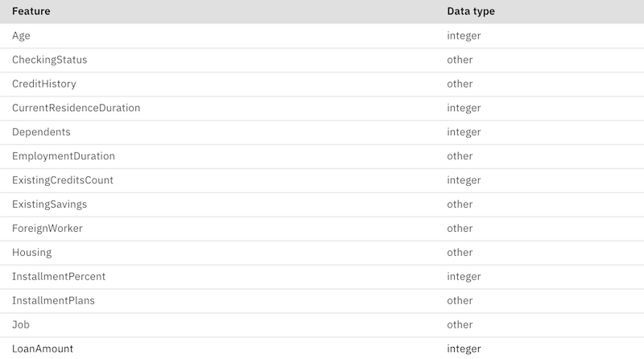The image size is (644, 359).
Task: Select the Age feature row
Action: (322, 35)
